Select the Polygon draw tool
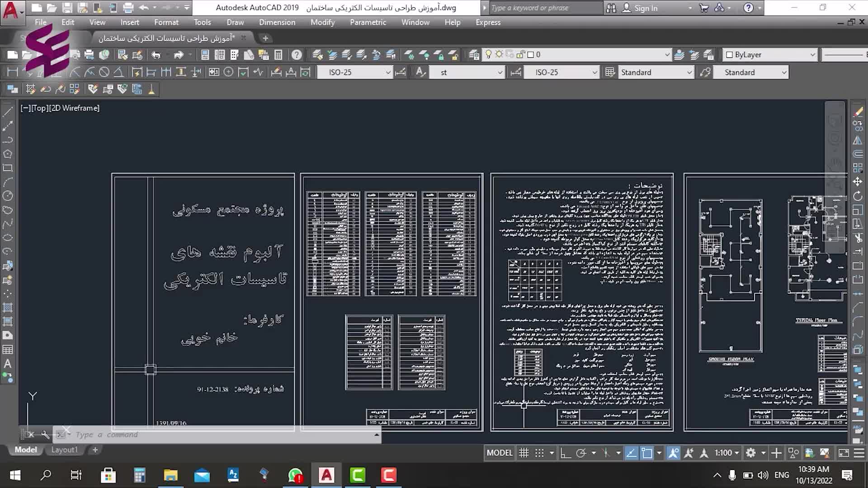The width and height of the screenshot is (868, 488). [x=8, y=154]
